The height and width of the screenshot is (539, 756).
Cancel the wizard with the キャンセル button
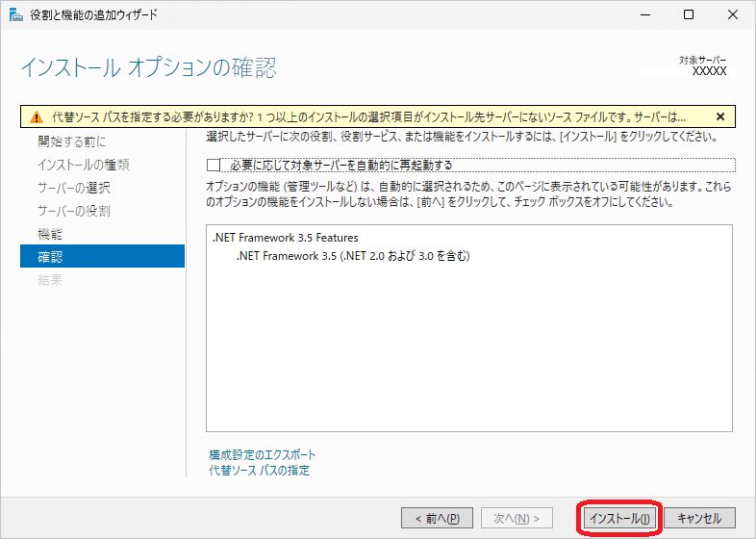click(699, 519)
